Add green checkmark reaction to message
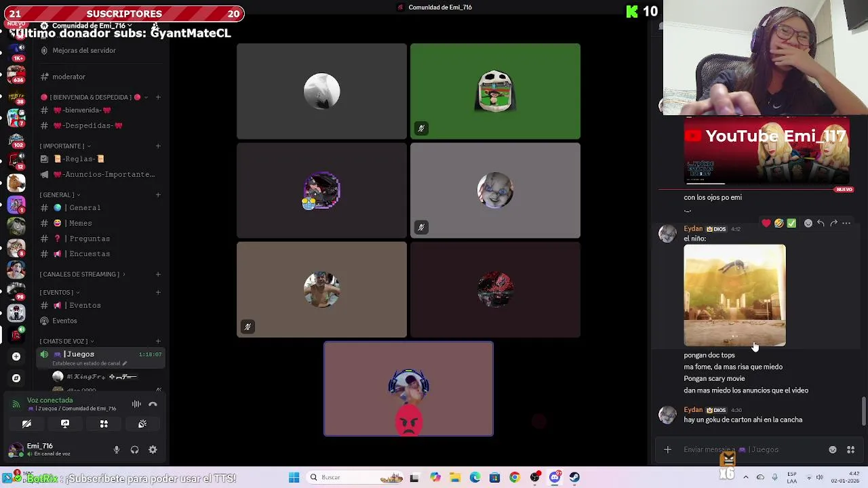 [791, 223]
